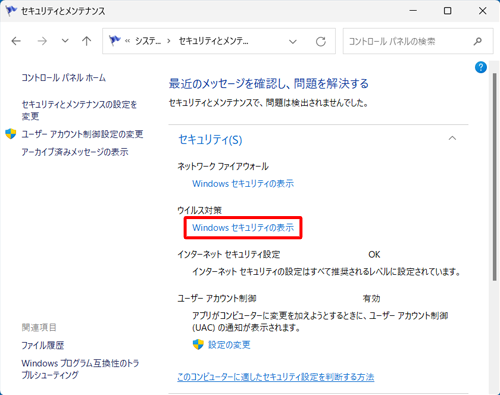Click the インターネット セキュリティ設定 OK status

click(x=374, y=255)
